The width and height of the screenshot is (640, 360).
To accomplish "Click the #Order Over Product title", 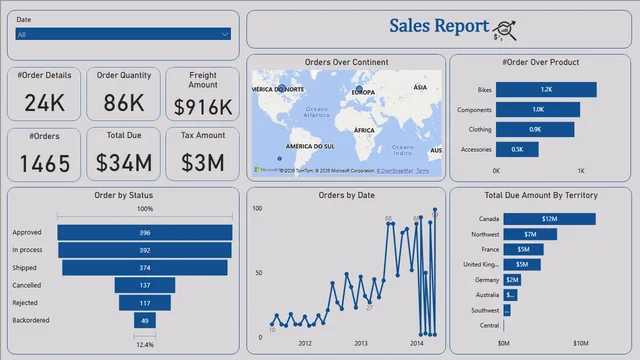I will (x=540, y=62).
